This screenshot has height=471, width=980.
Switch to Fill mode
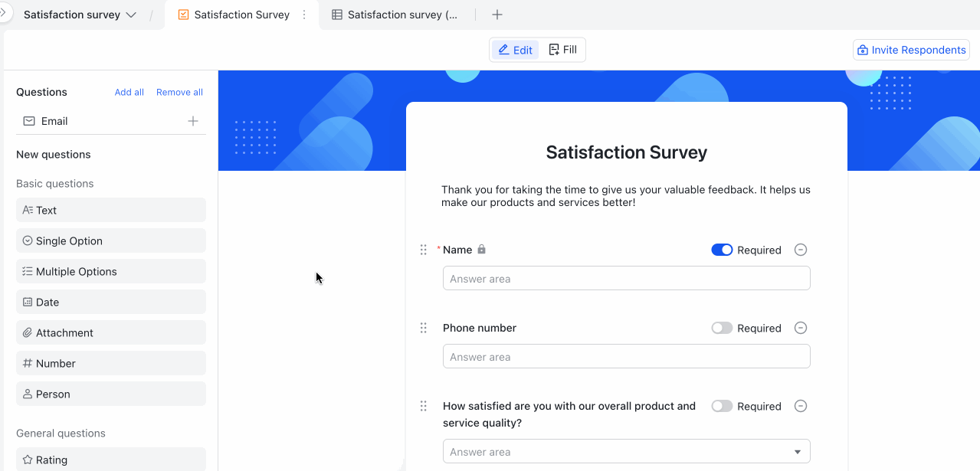[563, 49]
